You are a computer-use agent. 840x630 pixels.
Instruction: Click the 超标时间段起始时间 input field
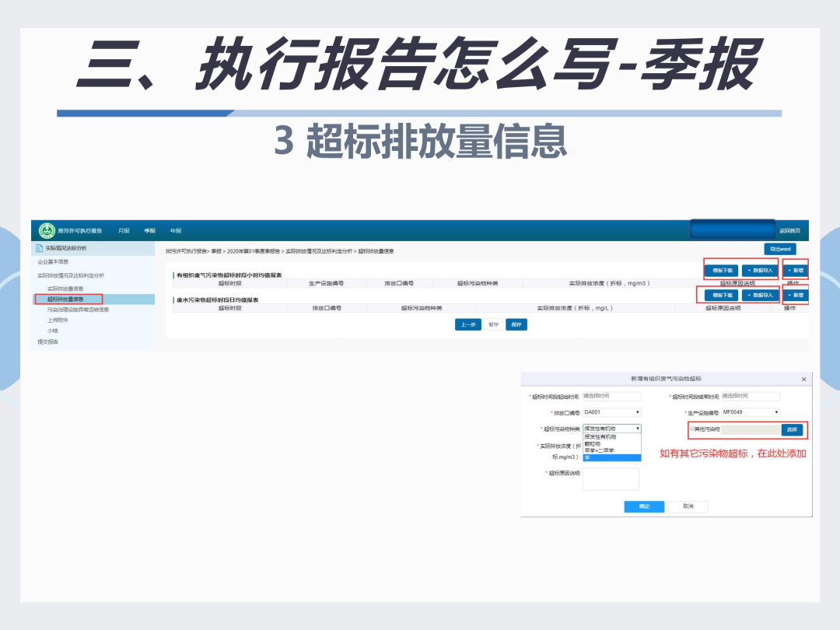point(612,397)
